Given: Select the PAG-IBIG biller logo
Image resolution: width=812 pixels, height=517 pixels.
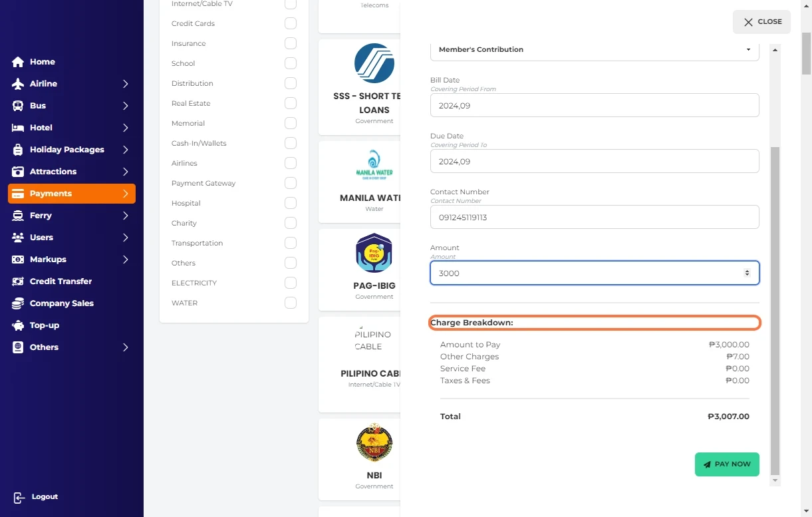Looking at the screenshot, I should (374, 254).
